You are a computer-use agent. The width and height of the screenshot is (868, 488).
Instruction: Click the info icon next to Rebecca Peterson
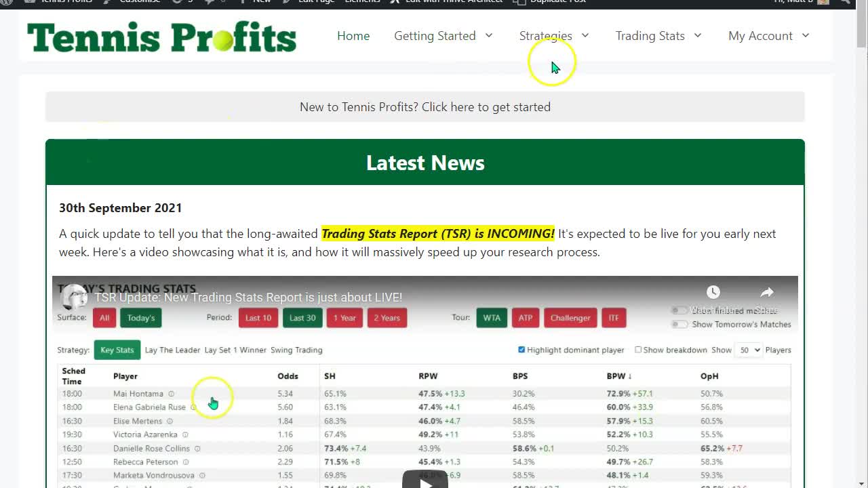tap(185, 462)
